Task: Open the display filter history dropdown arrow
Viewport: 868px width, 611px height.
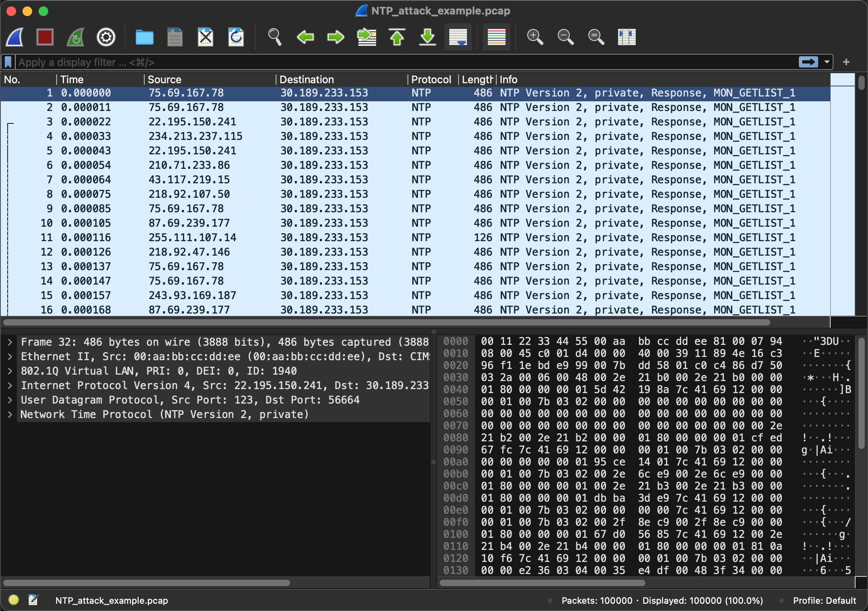Action: [x=827, y=62]
